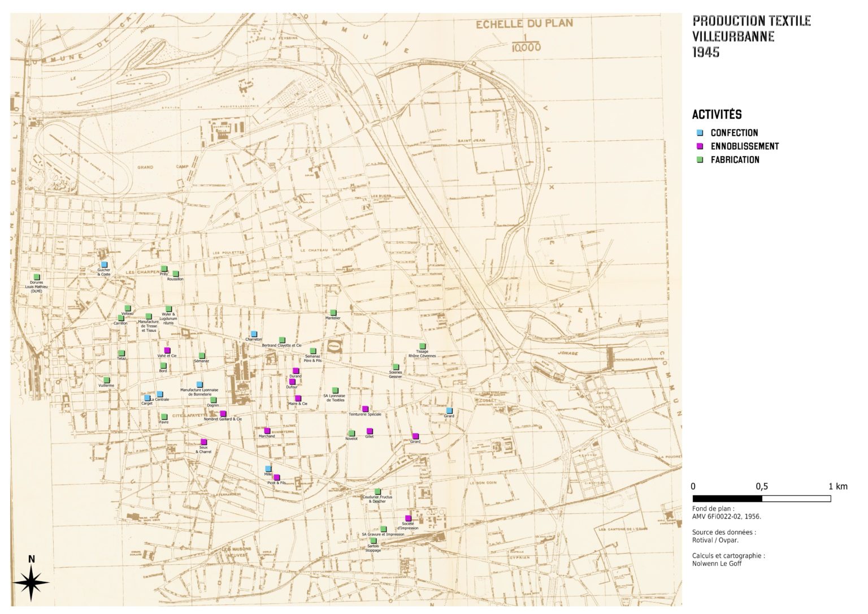
Task: Click the Nolwenn Le Goff credit text
Action: pos(717,563)
